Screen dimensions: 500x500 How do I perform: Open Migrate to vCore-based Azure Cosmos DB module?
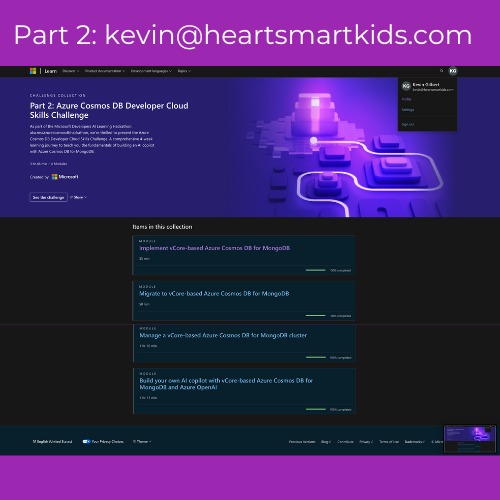(x=214, y=294)
